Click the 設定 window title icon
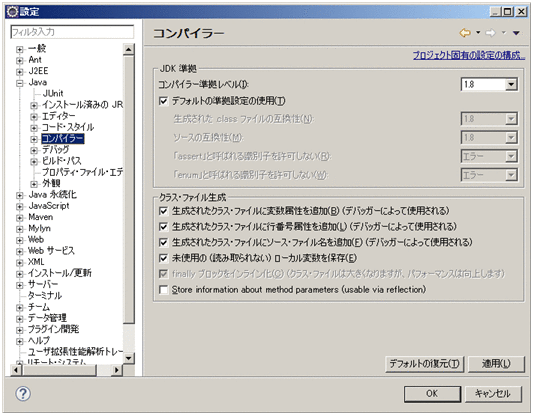This screenshot has height=417, width=535. tap(12, 12)
